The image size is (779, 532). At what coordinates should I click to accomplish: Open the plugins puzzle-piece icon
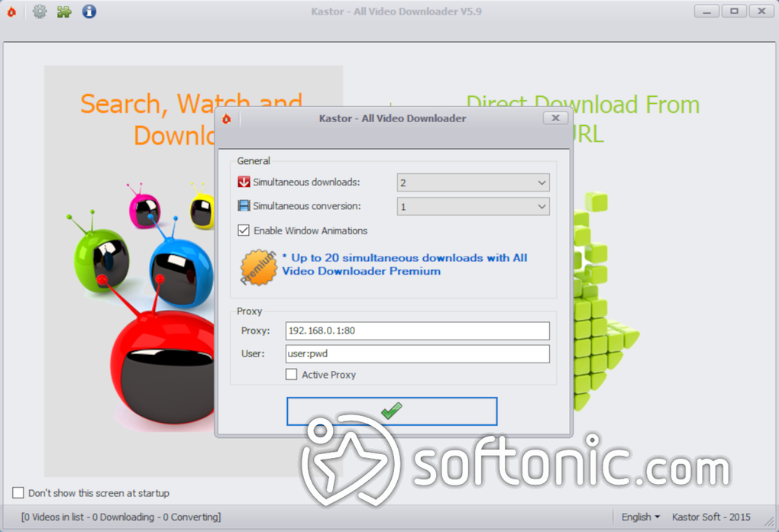64,11
